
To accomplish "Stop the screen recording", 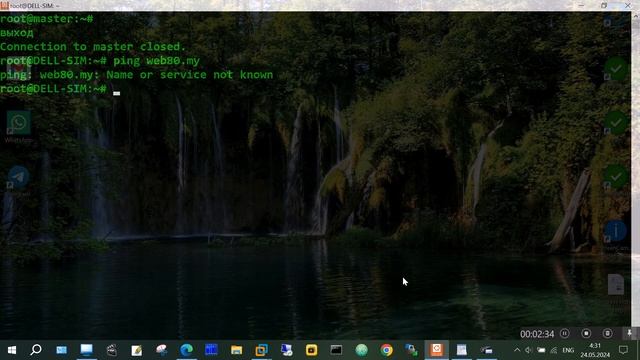I will (x=586, y=333).
